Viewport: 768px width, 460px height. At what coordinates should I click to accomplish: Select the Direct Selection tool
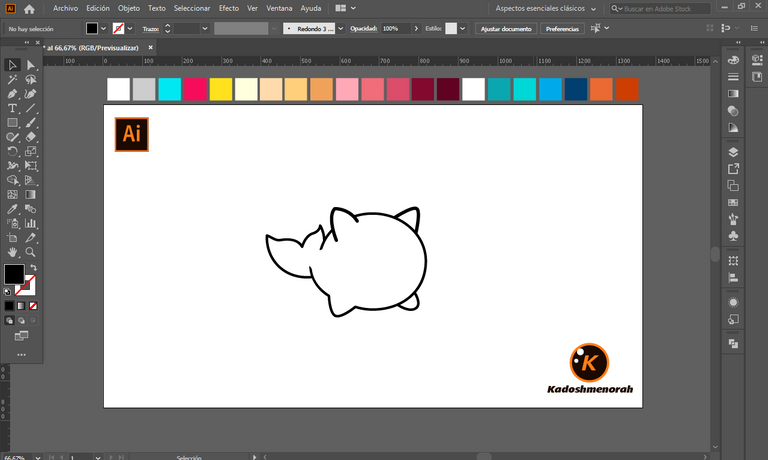30,65
